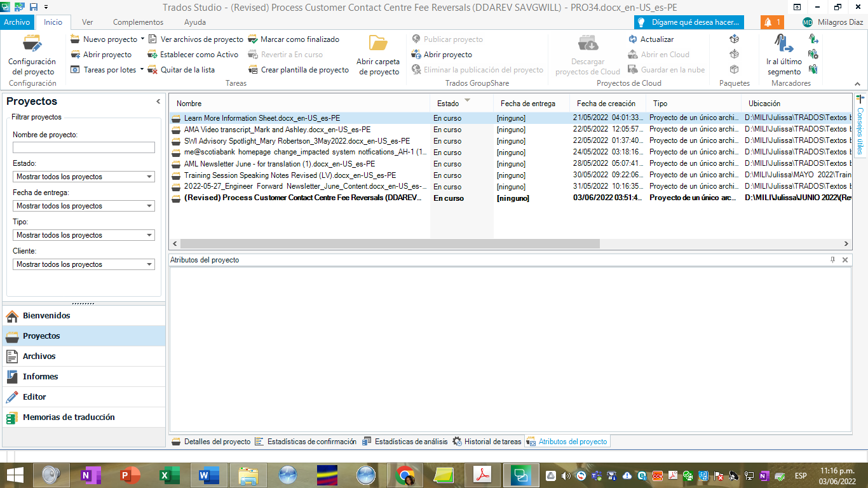The height and width of the screenshot is (488, 868).
Task: Click the Nombre de proyecto filter field
Action: coord(84,147)
